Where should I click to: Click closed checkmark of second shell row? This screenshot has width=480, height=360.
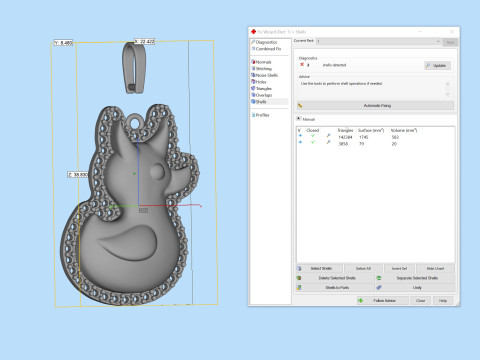(313, 142)
